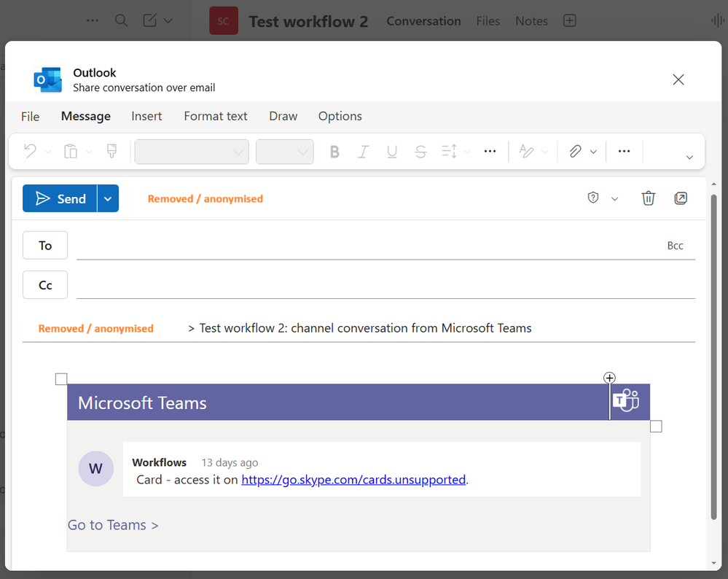Click the Outlook app logo
The image size is (728, 579).
coord(48,79)
